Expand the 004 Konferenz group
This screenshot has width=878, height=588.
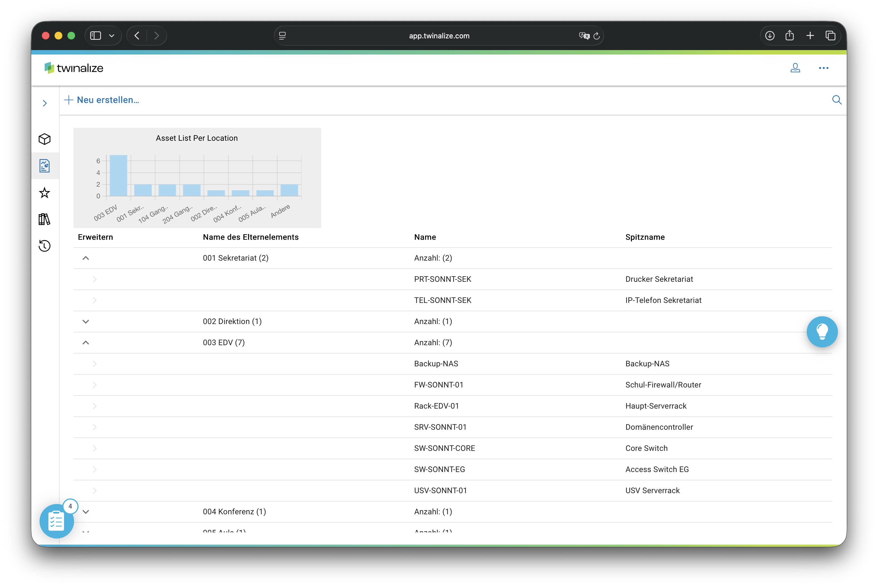[85, 512]
